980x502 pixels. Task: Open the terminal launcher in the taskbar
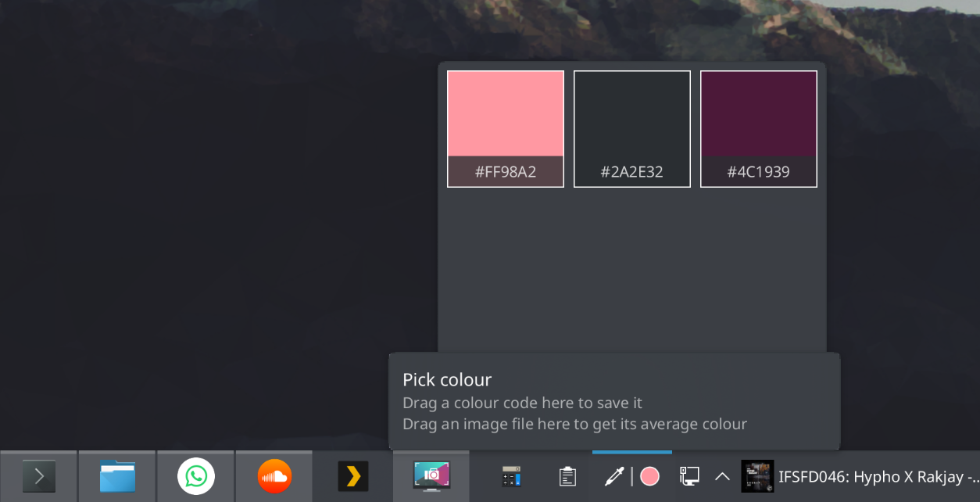pyautogui.click(x=38, y=476)
